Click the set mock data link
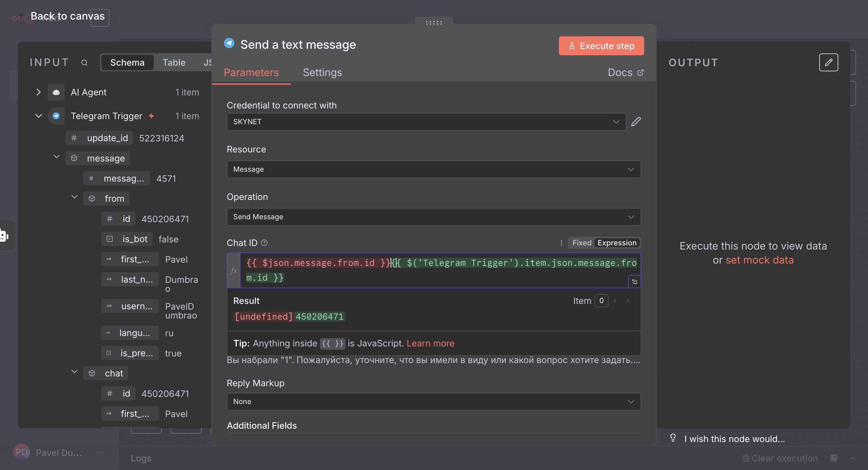Viewport: 868px width, 470px height. tap(759, 260)
